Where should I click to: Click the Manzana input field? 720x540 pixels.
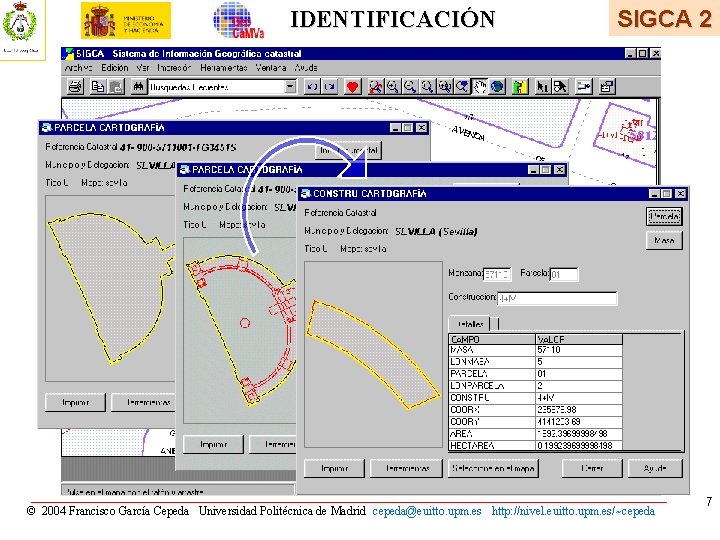point(497,275)
